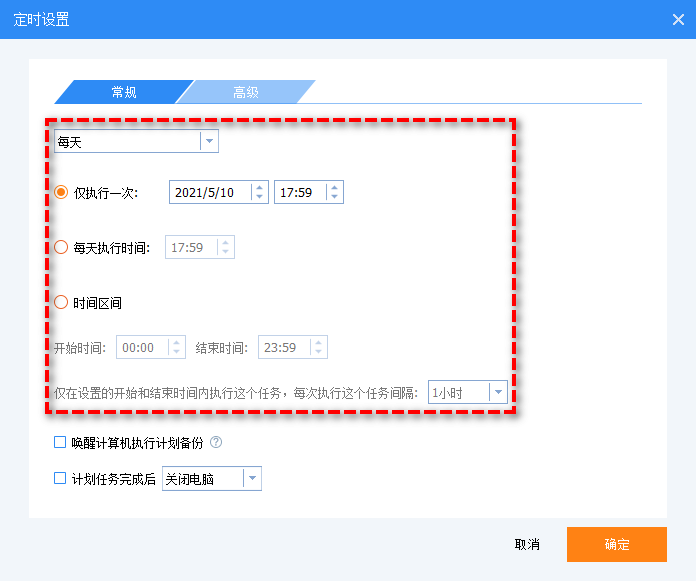Image resolution: width=696 pixels, height=581 pixels.
Task: Open the 关闭电脑 action dropdown
Action: [212, 478]
